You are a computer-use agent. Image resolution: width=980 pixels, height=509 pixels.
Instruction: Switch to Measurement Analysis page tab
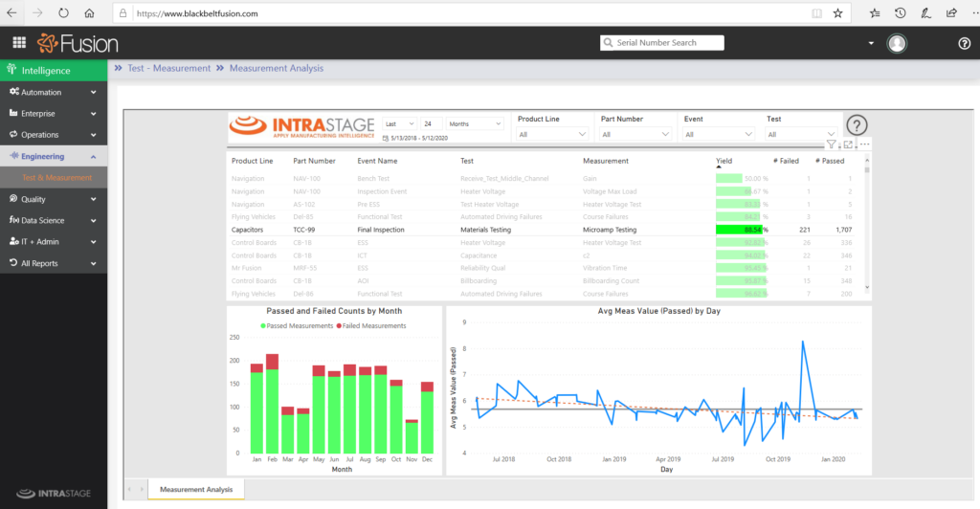click(195, 489)
